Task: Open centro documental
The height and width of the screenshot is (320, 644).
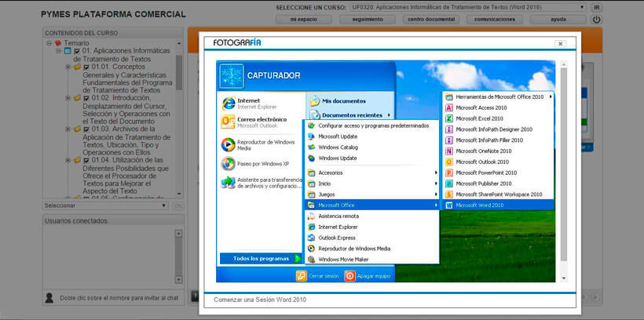Action: (431, 20)
